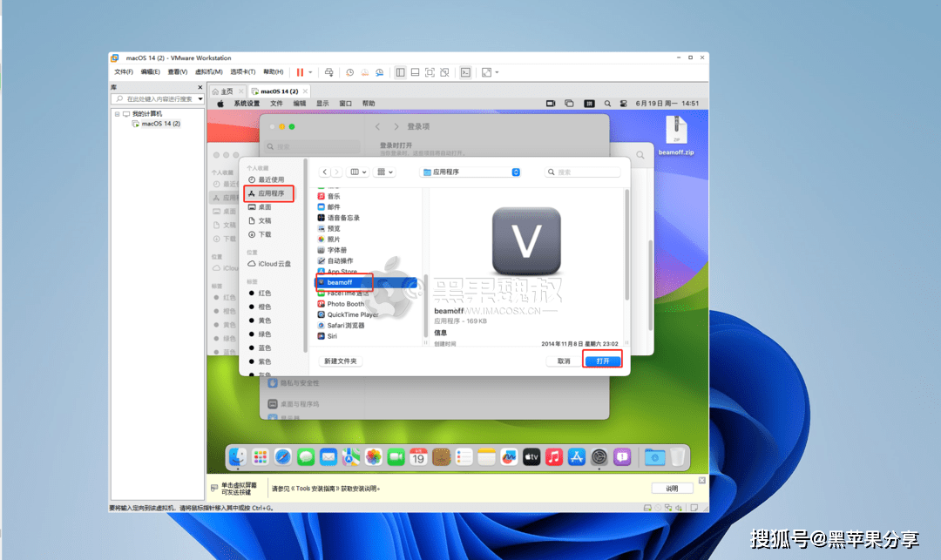Open Finder from the macOS dock
The image size is (941, 560).
coord(238,457)
